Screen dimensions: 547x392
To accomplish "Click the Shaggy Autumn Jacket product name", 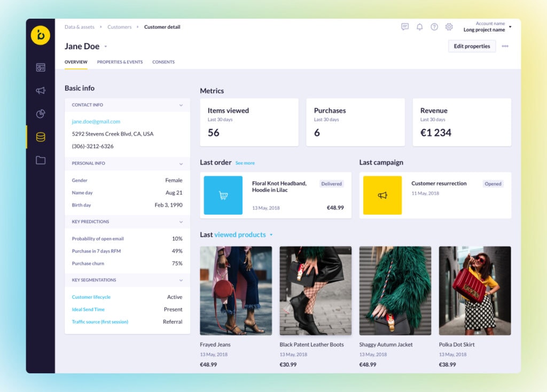I will point(386,344).
